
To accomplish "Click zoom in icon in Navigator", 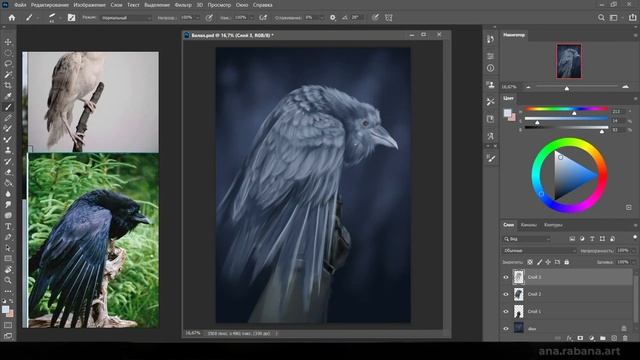I will [x=625, y=87].
